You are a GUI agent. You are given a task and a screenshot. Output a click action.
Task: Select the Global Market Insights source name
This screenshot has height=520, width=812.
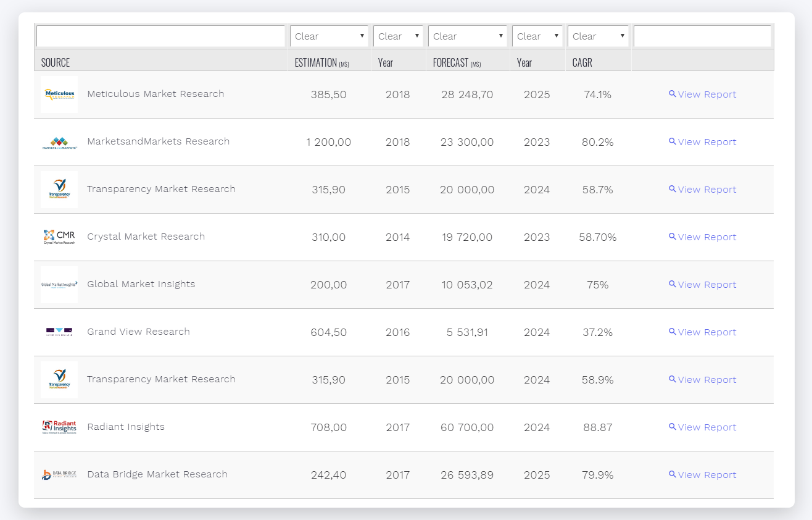tap(141, 284)
